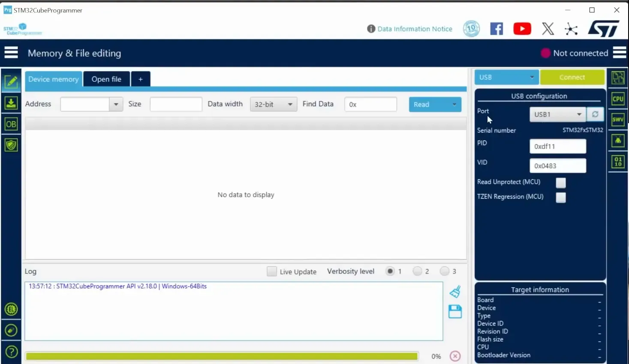This screenshot has width=629, height=364.
Task: Open the SWV viewer icon
Action: pos(618,120)
